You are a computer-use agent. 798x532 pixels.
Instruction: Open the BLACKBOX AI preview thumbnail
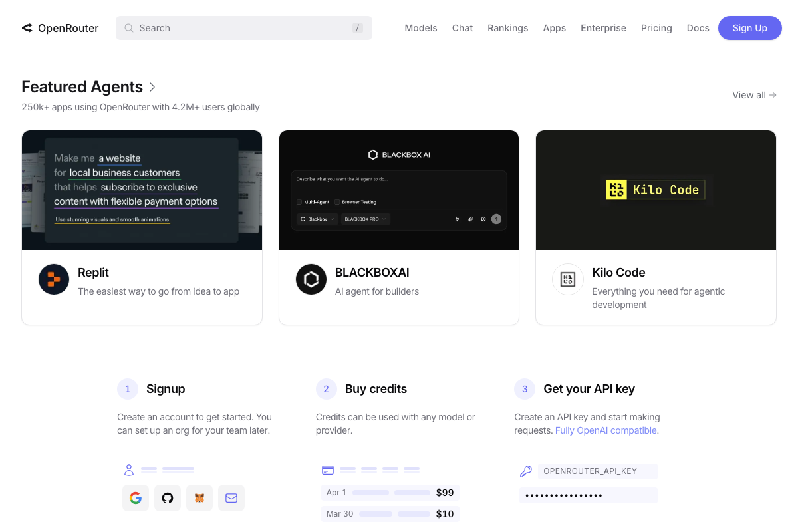399,190
